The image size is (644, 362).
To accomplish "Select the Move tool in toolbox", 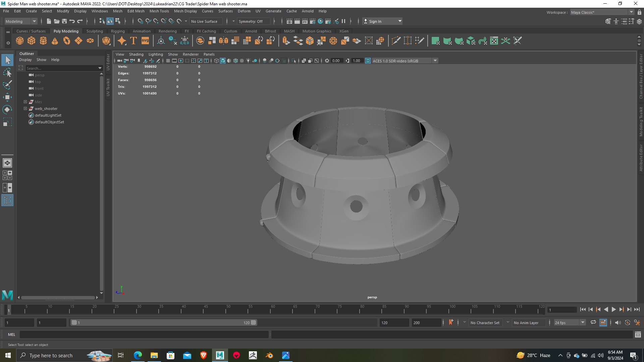I will (x=7, y=97).
